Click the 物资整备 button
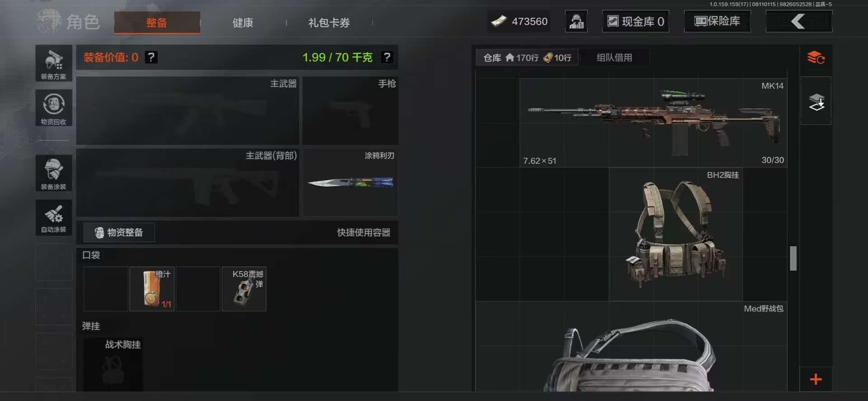This screenshot has height=401, width=868. tap(119, 232)
